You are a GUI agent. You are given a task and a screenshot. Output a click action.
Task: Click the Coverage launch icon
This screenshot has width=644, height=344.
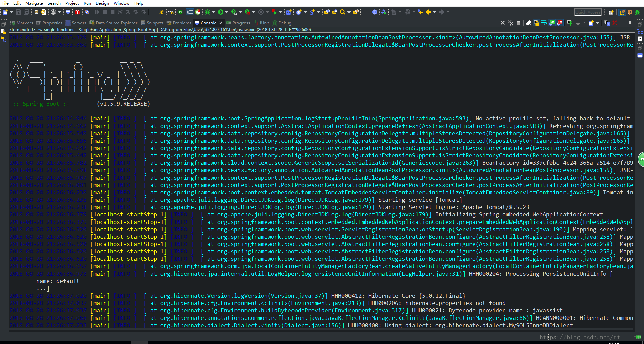click(234, 12)
